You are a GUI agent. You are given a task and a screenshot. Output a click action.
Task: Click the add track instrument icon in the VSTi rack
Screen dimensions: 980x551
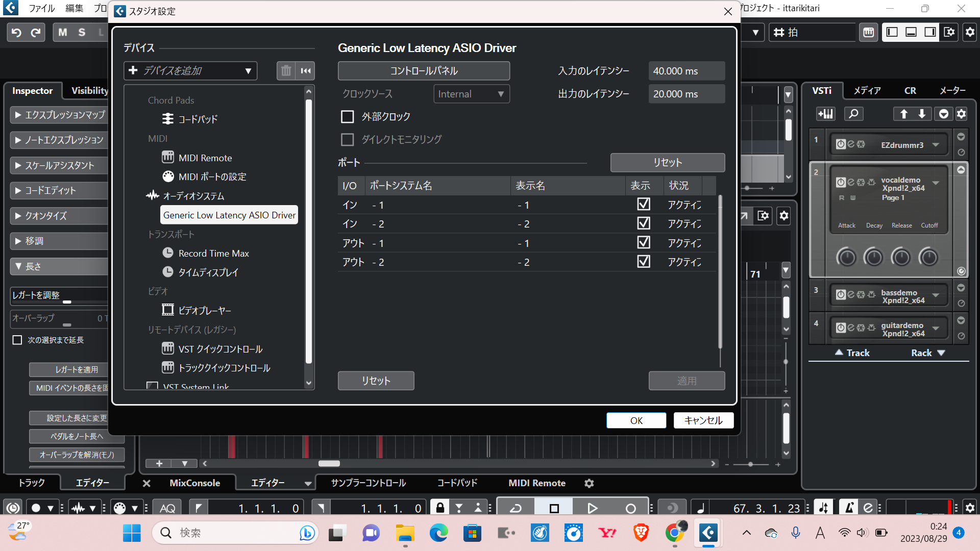[x=825, y=114]
